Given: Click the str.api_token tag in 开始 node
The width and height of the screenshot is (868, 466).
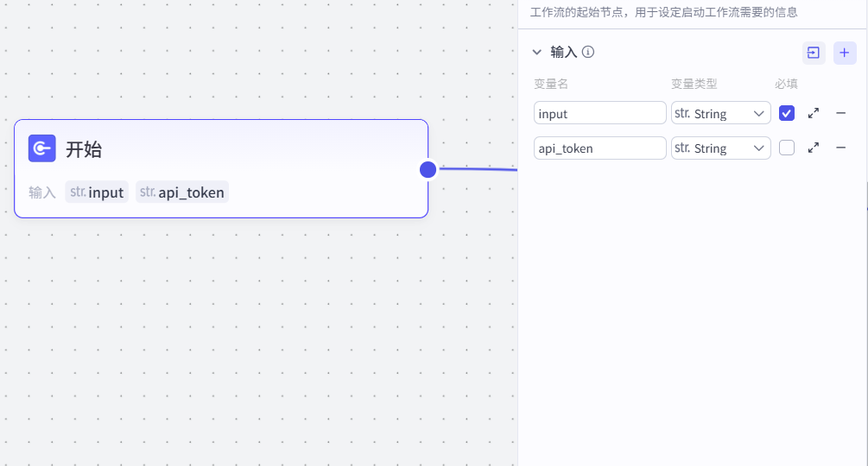Looking at the screenshot, I should tap(182, 192).
